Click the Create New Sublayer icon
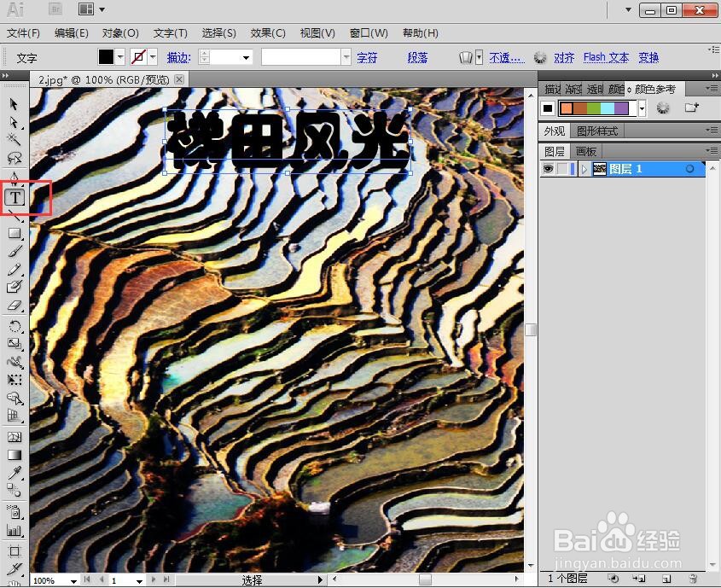Screen dimensions: 721x588 pos(639,579)
